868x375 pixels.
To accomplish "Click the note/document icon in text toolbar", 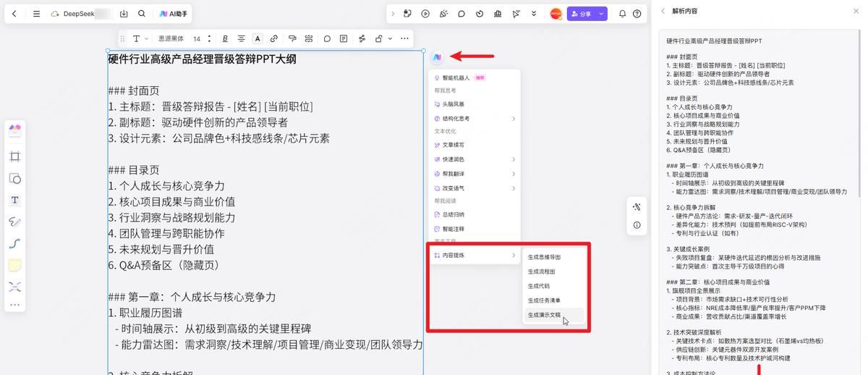I will point(344,38).
